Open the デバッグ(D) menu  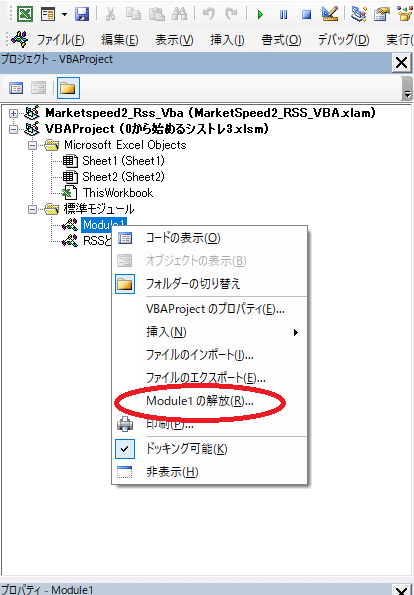[x=343, y=39]
